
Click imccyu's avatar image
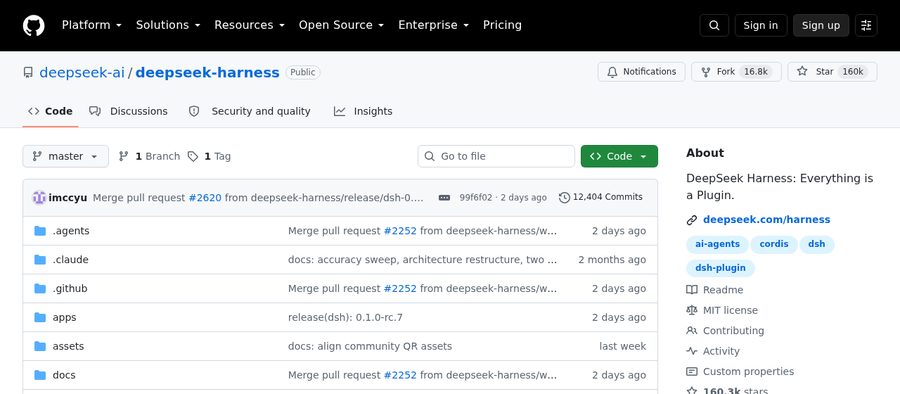click(x=39, y=198)
